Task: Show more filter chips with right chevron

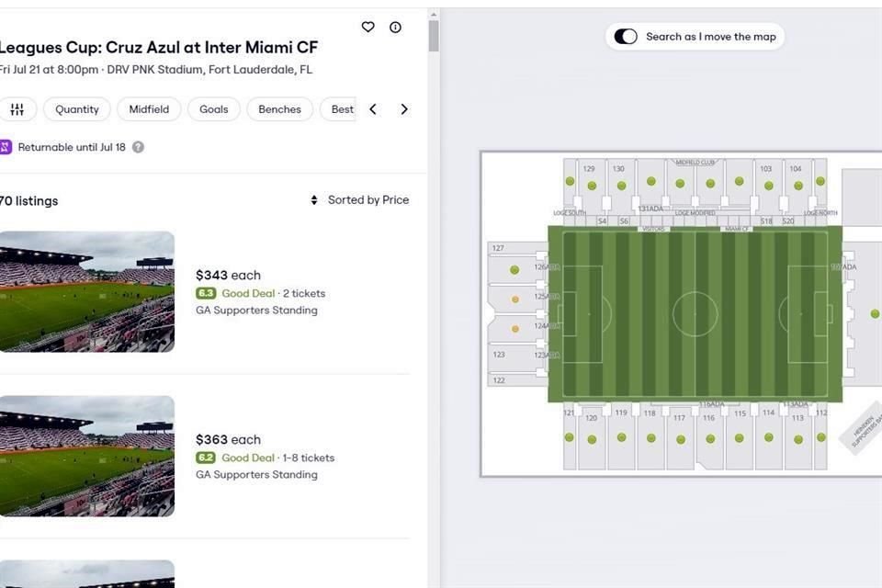Action: point(404,109)
